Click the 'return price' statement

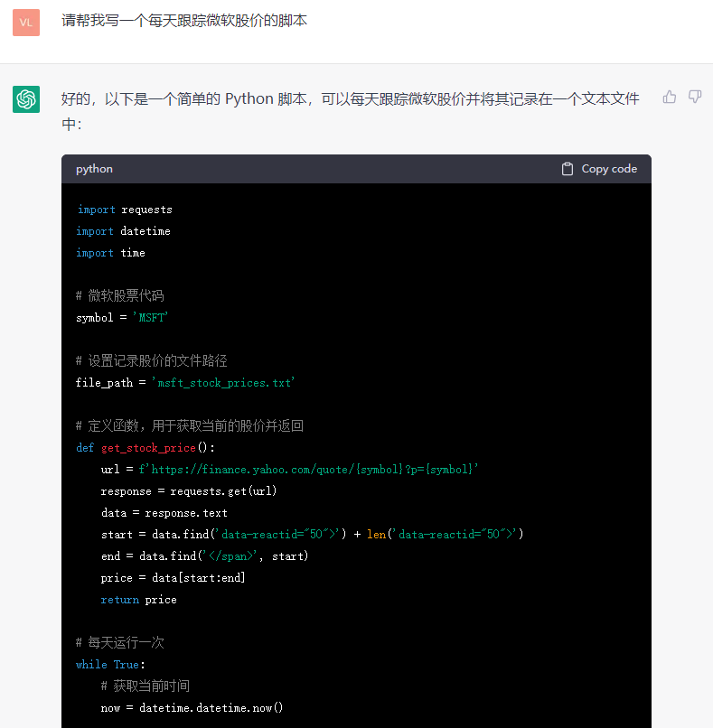point(138,600)
